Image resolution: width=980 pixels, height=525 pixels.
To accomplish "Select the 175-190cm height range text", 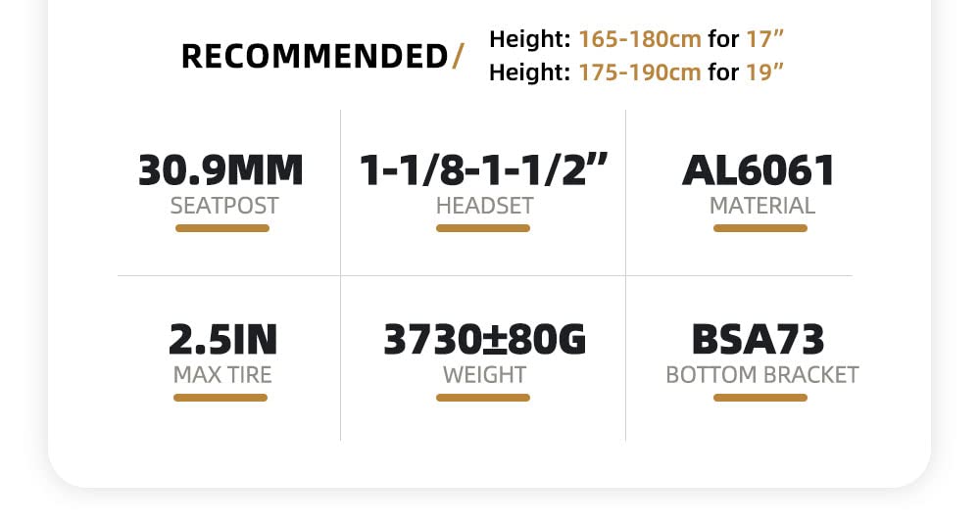I will click(x=640, y=72).
